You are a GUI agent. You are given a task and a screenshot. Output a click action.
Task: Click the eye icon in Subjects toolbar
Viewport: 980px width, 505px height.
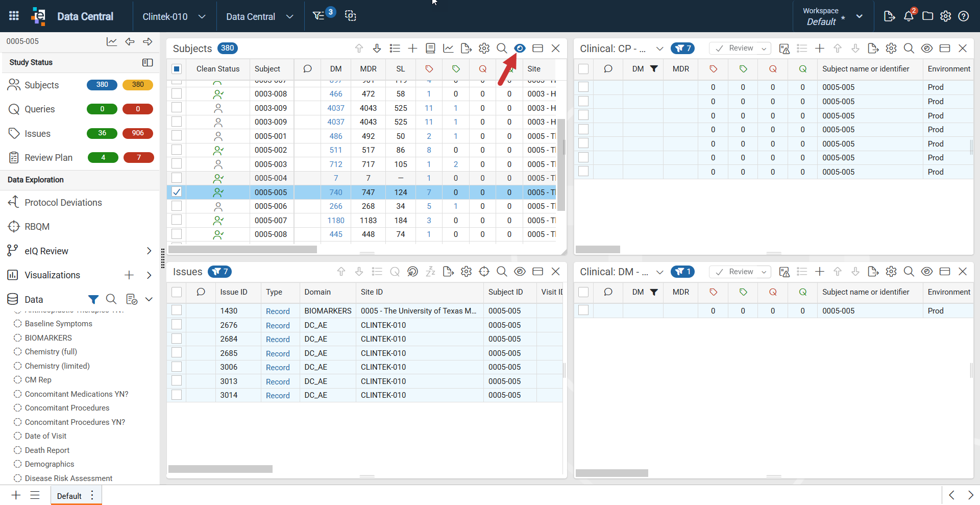click(520, 49)
